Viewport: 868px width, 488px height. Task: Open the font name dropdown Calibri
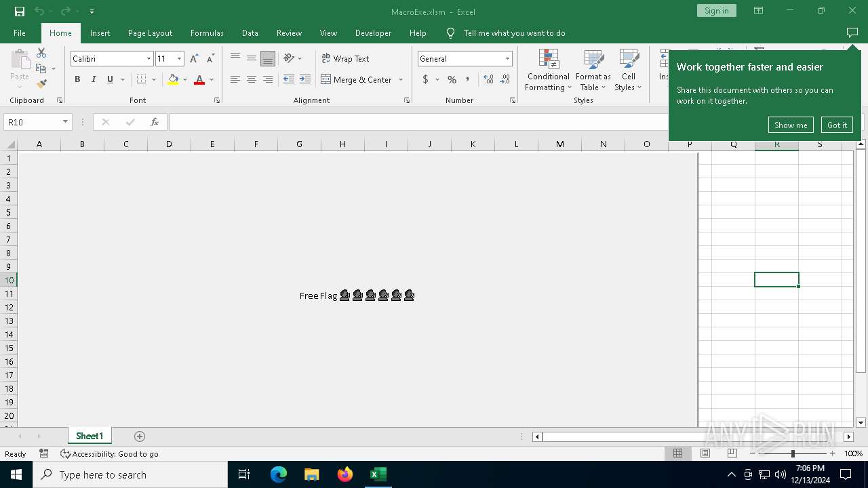149,59
